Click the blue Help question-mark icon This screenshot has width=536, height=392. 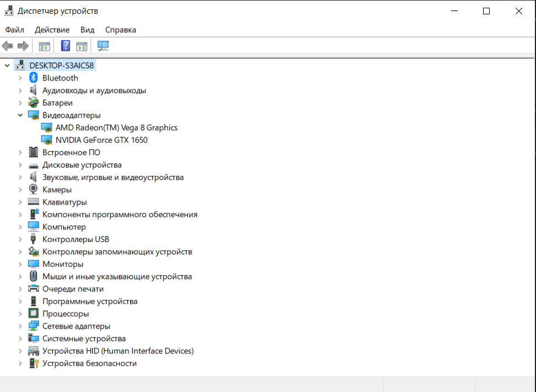pos(65,46)
